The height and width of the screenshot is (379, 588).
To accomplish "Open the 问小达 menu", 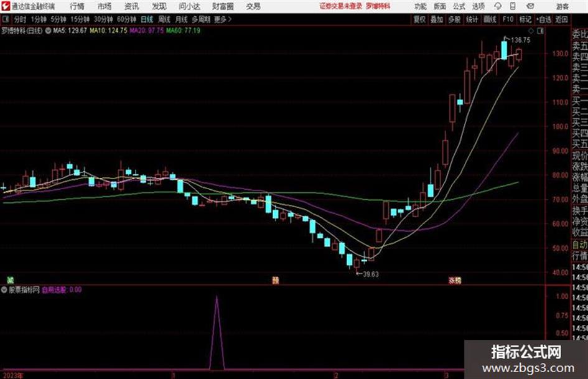I will point(189,6).
